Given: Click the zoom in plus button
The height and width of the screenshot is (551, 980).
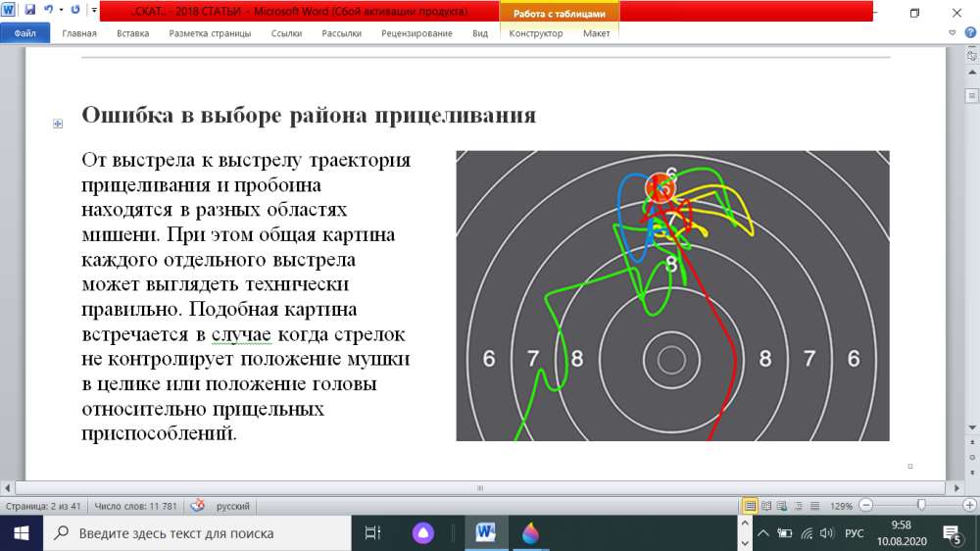Looking at the screenshot, I should point(969,505).
